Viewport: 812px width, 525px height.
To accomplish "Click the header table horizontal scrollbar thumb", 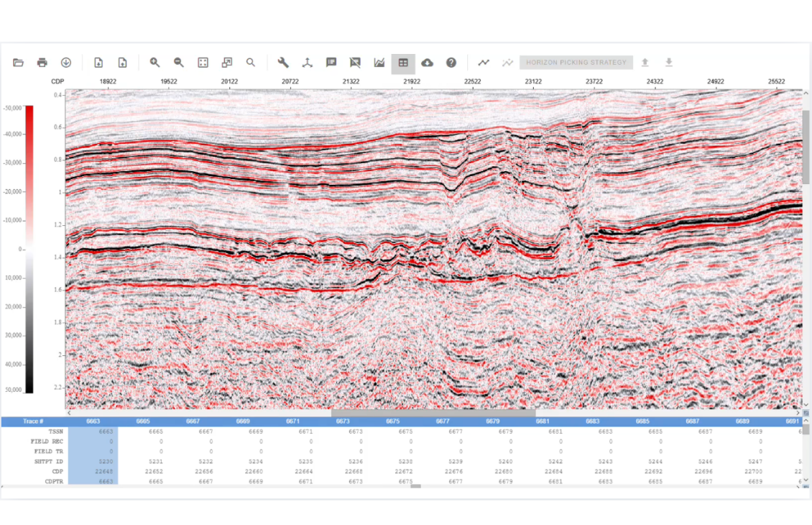I will (415, 486).
